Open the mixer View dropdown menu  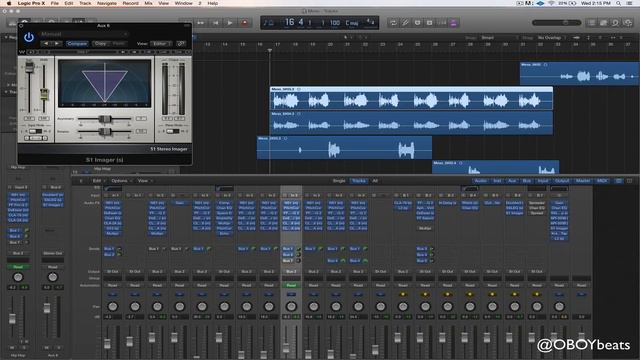(144, 181)
